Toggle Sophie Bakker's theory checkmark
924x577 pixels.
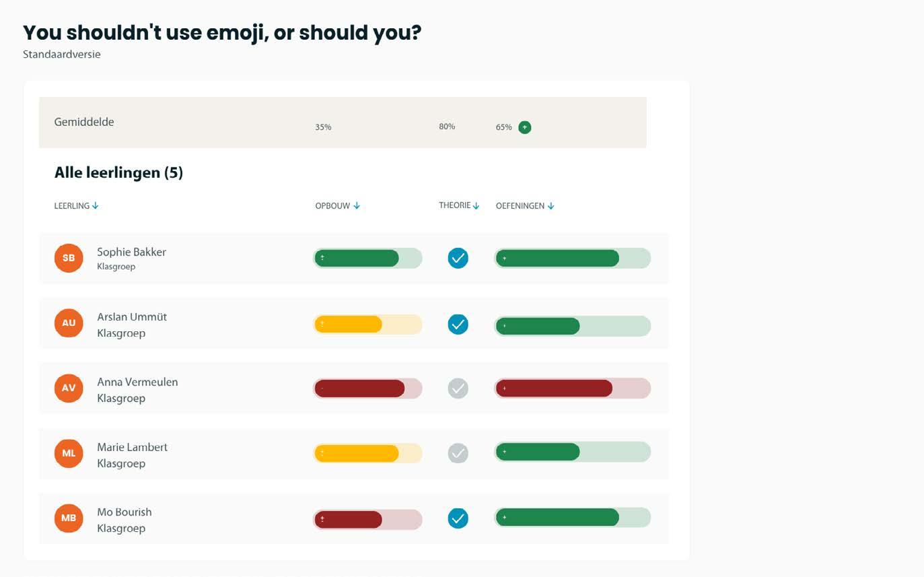[x=458, y=258]
